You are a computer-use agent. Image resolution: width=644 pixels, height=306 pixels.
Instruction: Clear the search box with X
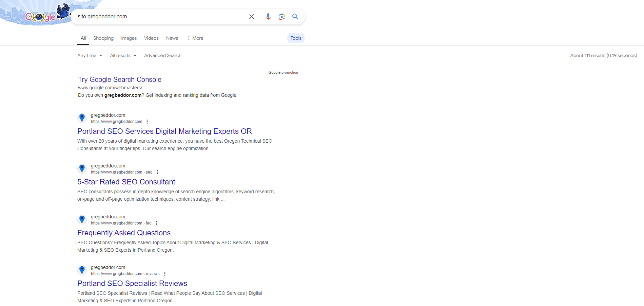click(252, 17)
